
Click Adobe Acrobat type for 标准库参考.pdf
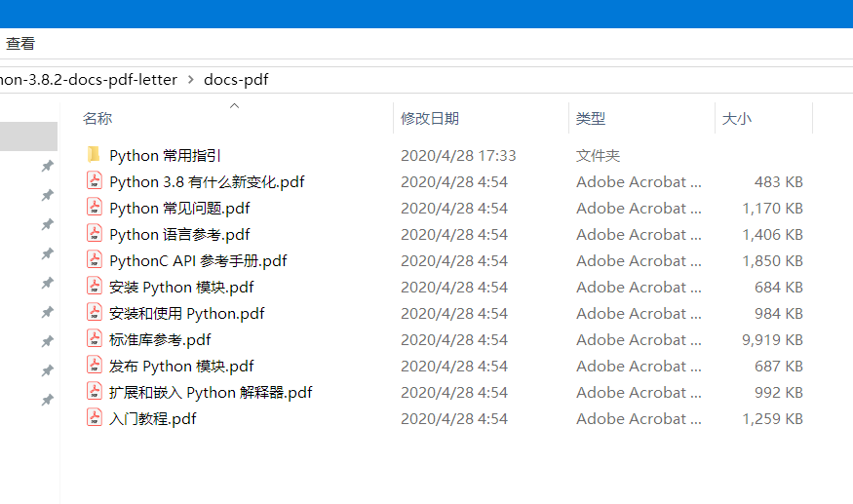coord(639,339)
